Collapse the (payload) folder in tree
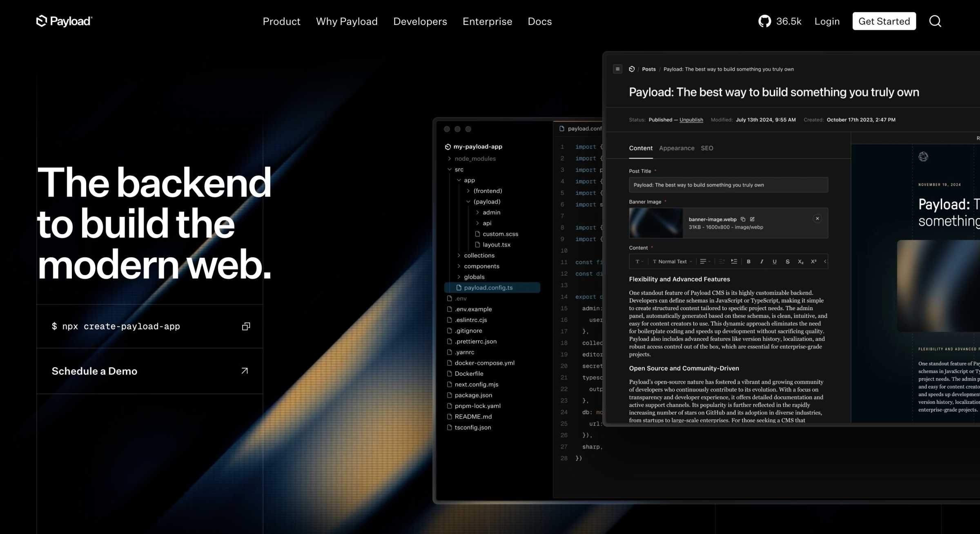 tap(468, 202)
